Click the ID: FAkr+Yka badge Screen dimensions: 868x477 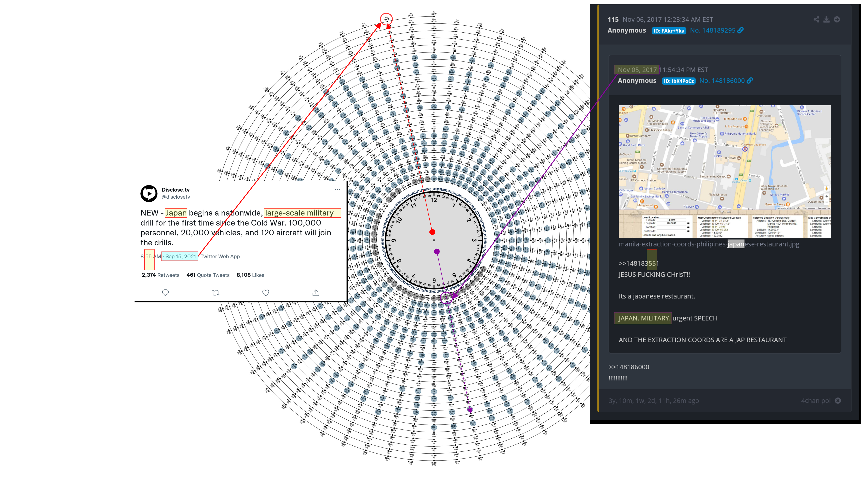point(669,31)
